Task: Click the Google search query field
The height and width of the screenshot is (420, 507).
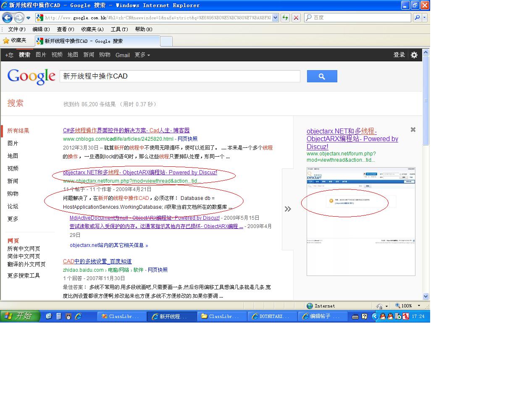Action: 180,76
